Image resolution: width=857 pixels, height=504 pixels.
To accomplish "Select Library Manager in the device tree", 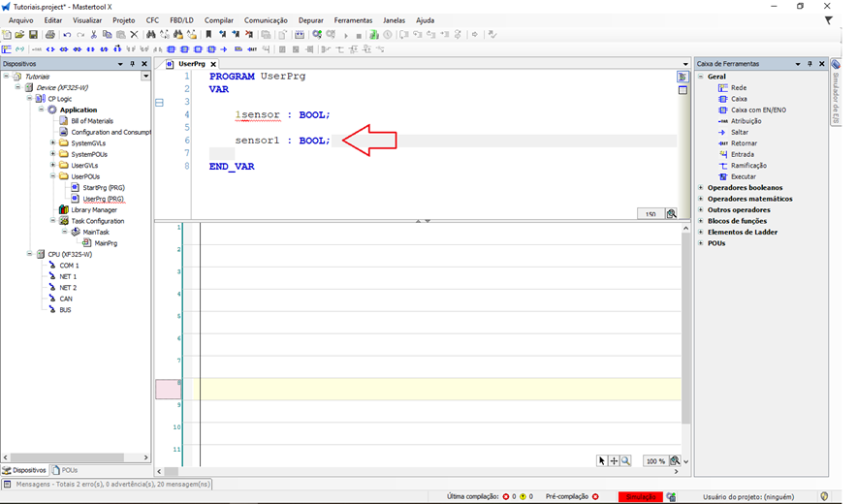I will point(93,209).
